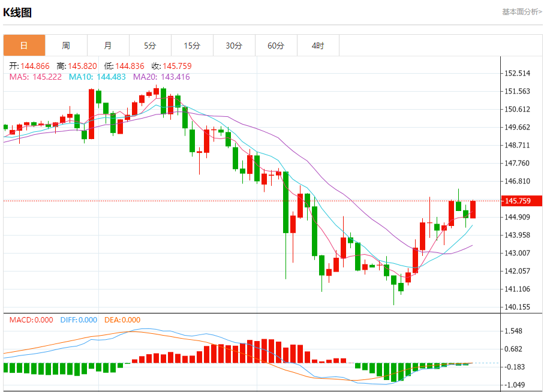Click the 146.810 price axis label

point(518,181)
